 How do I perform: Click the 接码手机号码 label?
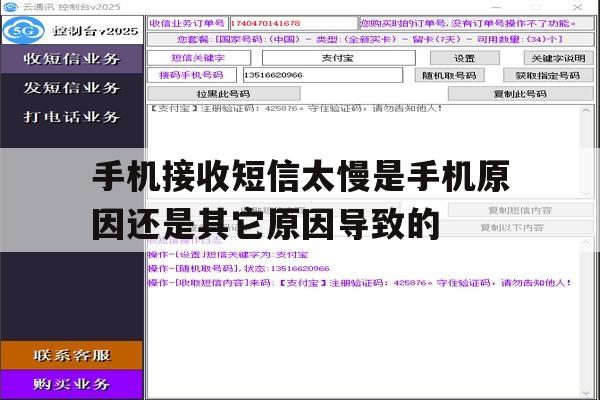point(191,75)
